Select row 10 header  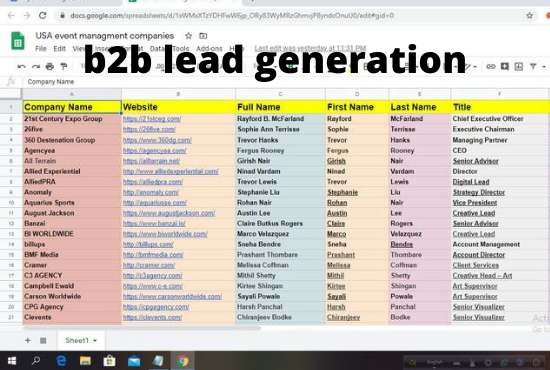(x=11, y=203)
